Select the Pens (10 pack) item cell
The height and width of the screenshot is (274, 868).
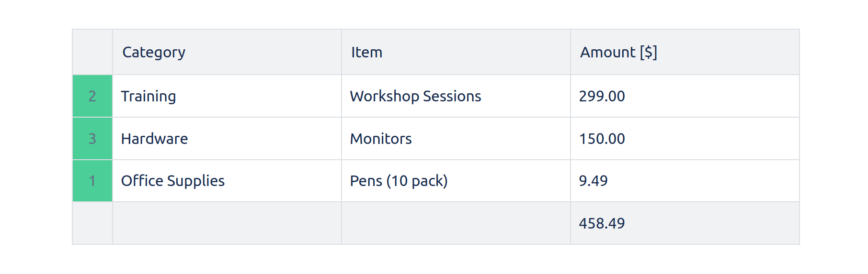pyautogui.click(x=399, y=181)
